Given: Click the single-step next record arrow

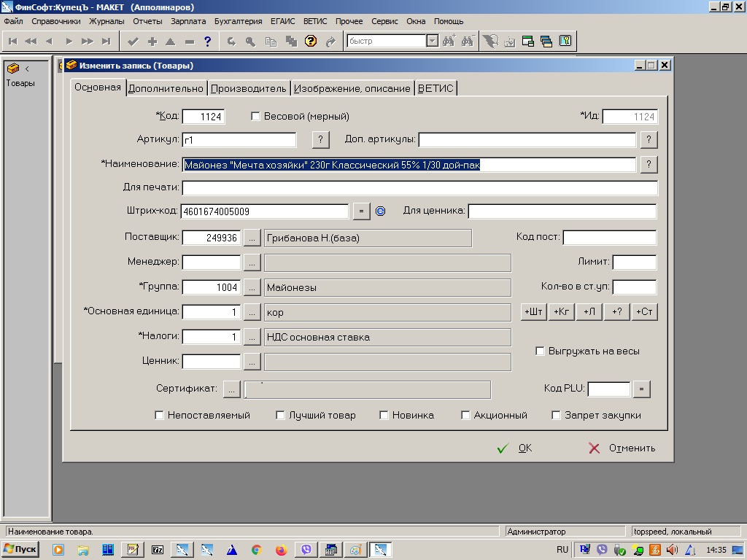Looking at the screenshot, I should pyautogui.click(x=69, y=42).
